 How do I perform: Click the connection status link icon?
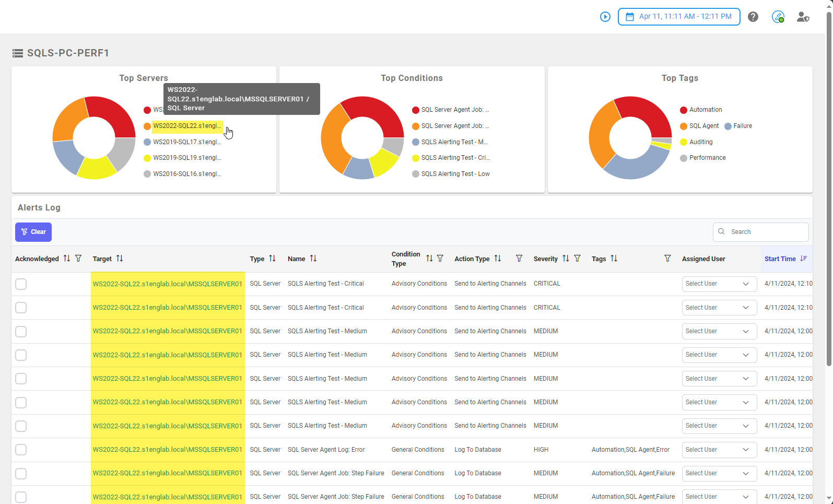coord(778,17)
